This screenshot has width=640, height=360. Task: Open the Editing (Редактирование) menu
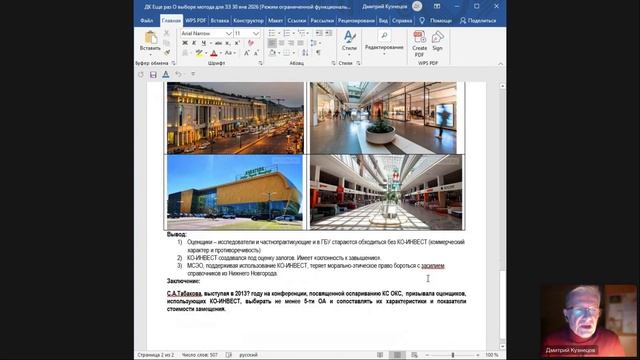pyautogui.click(x=384, y=42)
